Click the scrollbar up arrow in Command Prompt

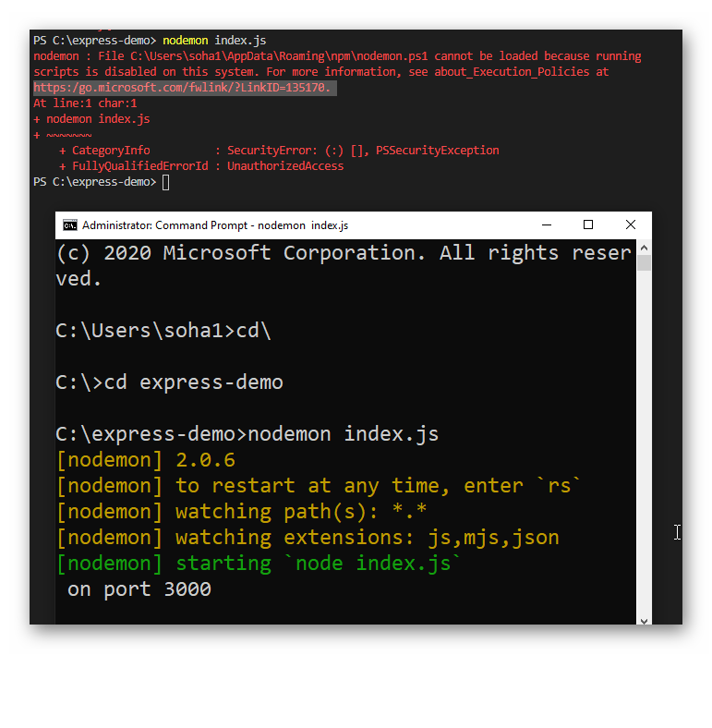pyautogui.click(x=644, y=248)
